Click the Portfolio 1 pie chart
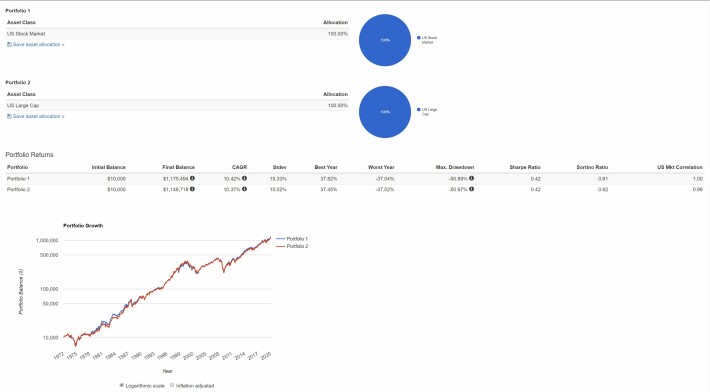Image resolution: width=710 pixels, height=392 pixels. (x=385, y=40)
